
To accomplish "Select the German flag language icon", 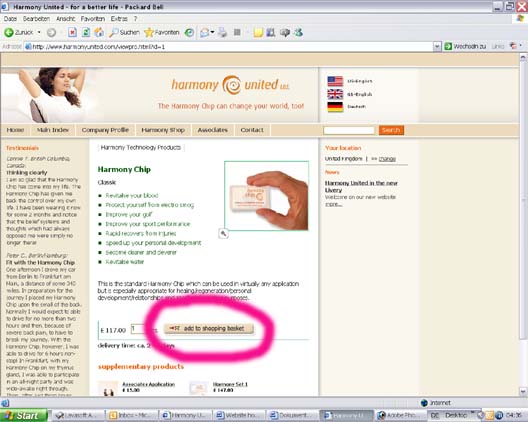I will 335,107.
